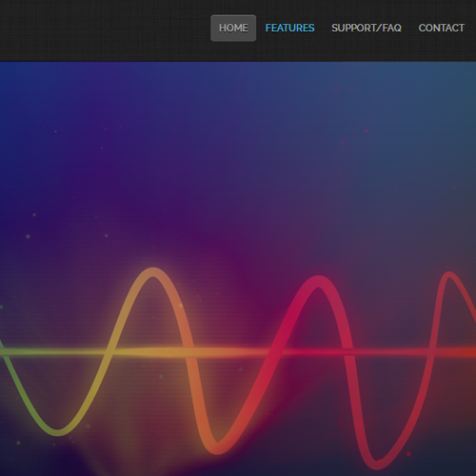476x476 pixels.
Task: Click the glowing horizontal line through the wave
Action: (238, 351)
